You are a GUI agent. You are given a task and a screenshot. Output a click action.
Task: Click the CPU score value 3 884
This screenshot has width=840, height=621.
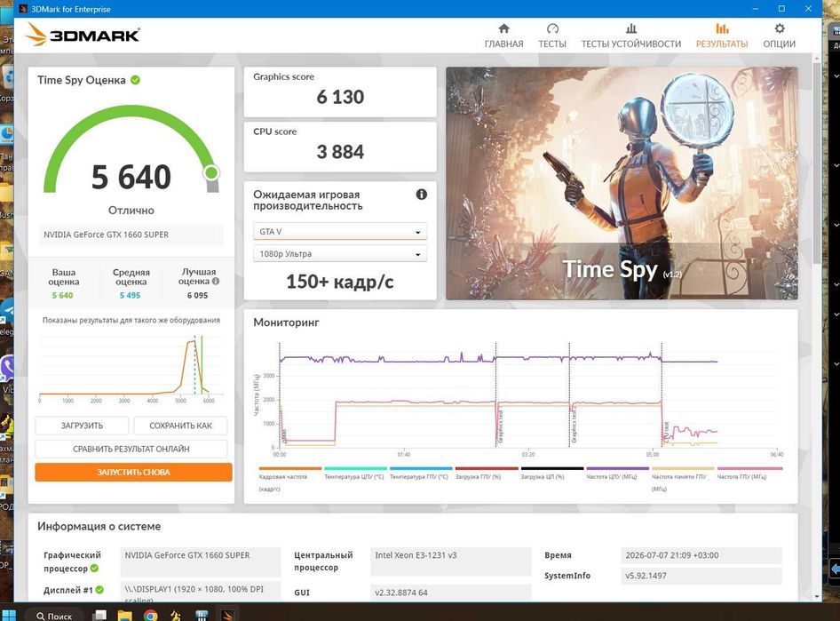(x=340, y=152)
